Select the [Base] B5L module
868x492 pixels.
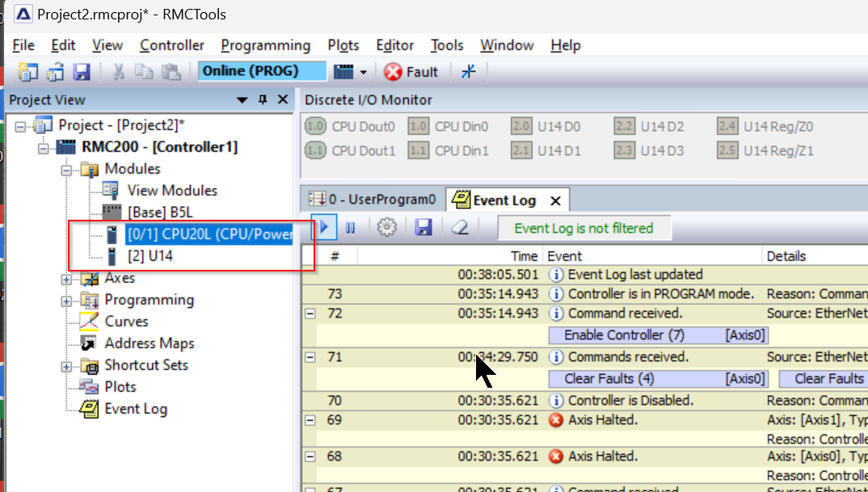pos(160,212)
